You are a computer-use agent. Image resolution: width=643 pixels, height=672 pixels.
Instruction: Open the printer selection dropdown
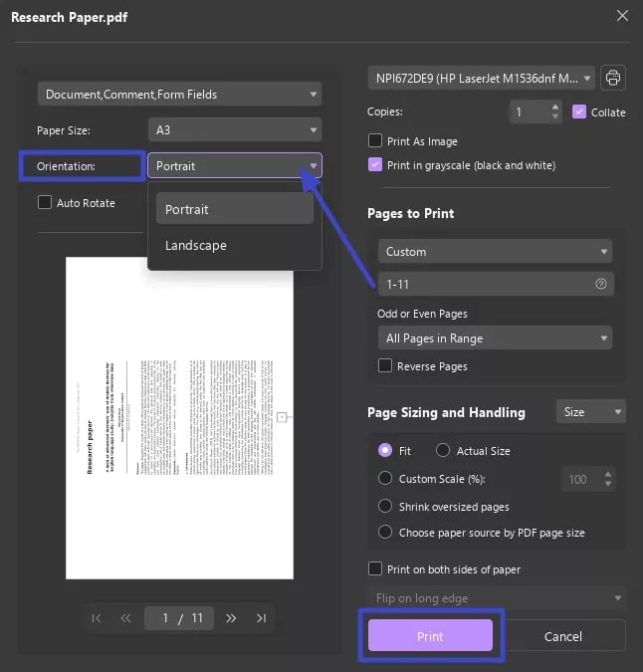coord(482,78)
